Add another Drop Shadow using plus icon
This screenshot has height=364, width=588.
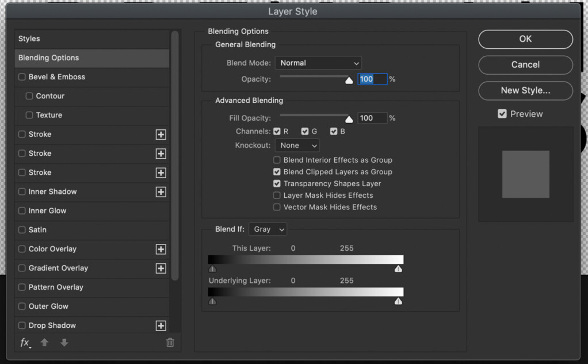pos(161,325)
